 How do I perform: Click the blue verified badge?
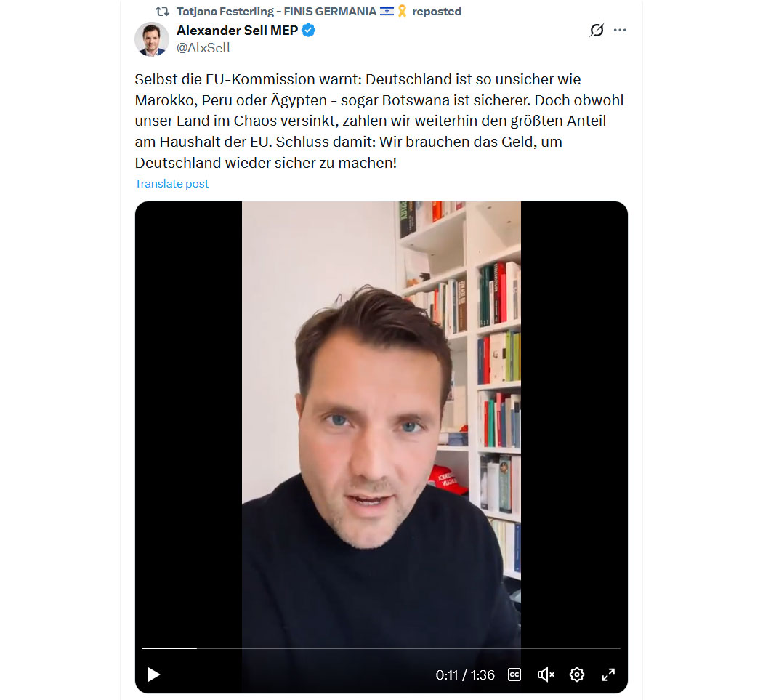tap(309, 31)
